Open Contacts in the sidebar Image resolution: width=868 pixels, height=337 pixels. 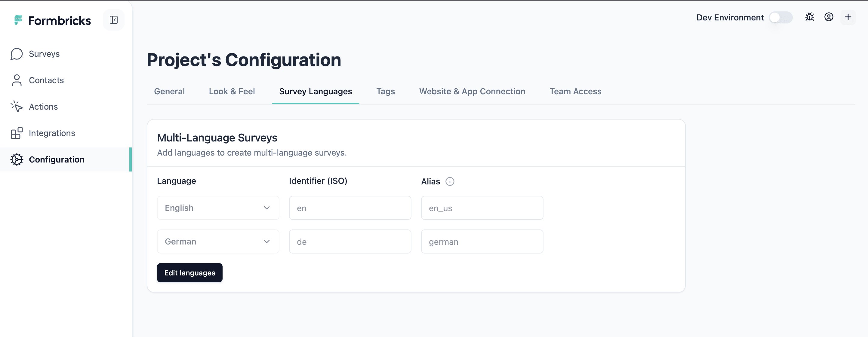click(x=66, y=80)
